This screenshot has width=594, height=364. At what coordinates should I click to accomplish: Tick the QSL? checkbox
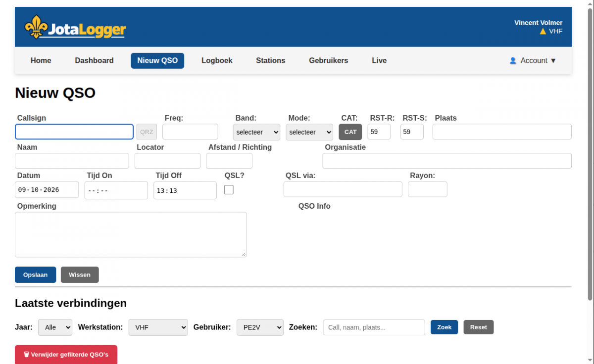pos(229,189)
